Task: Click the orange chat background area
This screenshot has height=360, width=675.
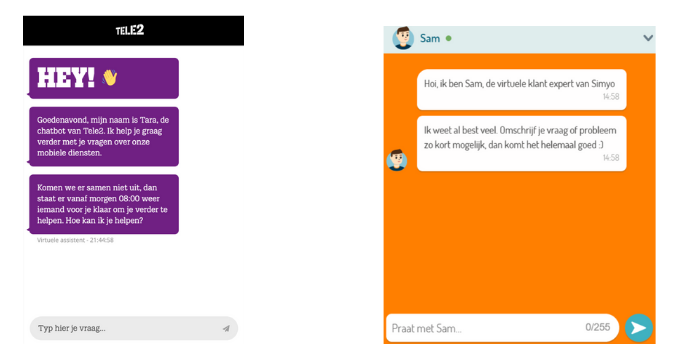Action: tap(520, 241)
